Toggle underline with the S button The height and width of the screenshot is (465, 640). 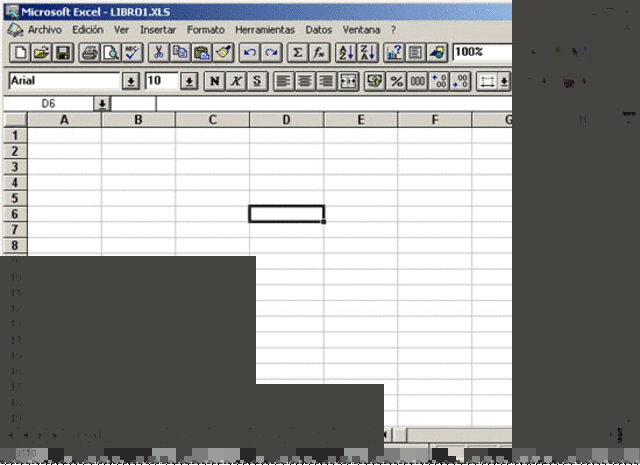(x=257, y=81)
